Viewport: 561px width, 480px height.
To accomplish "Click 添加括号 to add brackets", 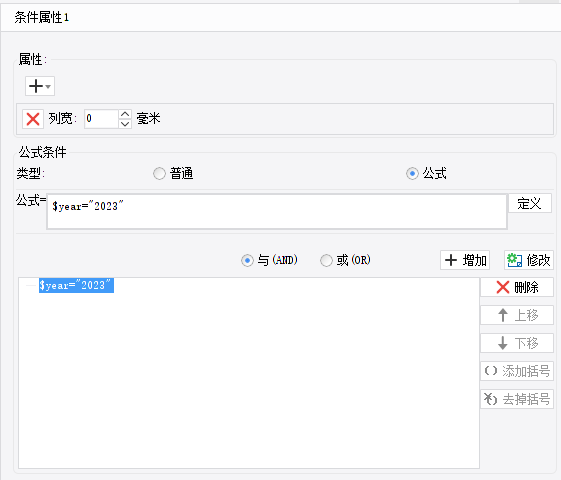I will coord(517,371).
